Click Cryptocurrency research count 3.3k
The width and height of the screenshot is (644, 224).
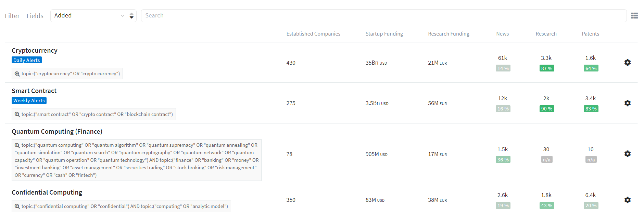(546, 58)
